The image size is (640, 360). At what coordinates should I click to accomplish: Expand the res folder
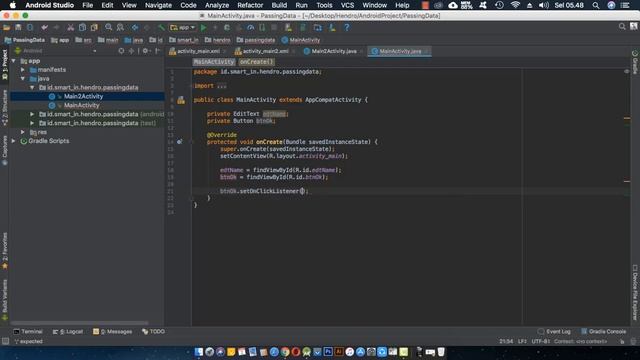[23, 132]
